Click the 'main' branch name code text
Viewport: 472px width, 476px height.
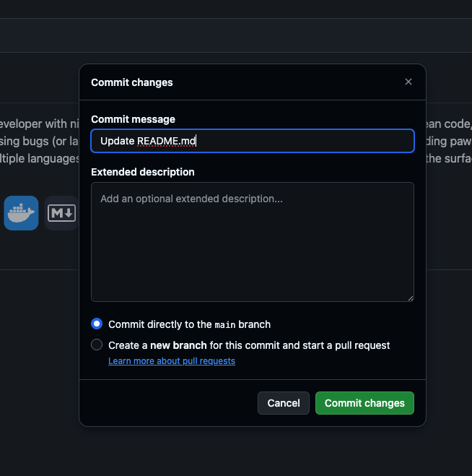(225, 325)
